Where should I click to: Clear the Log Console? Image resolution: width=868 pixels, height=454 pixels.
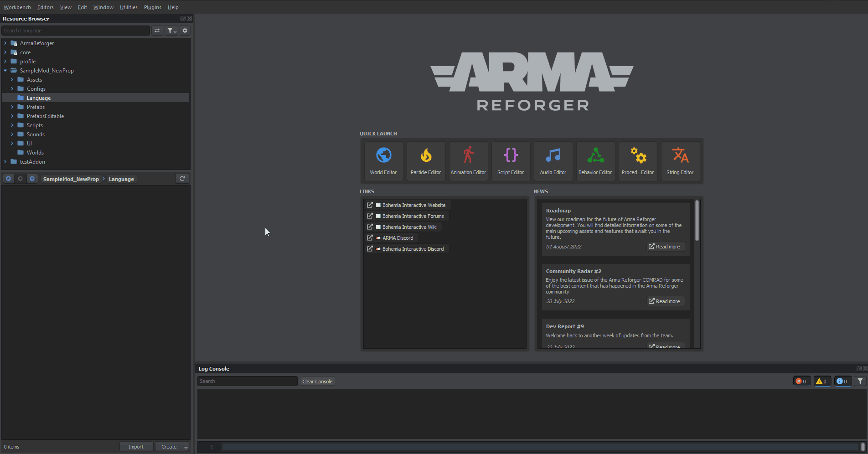317,382
